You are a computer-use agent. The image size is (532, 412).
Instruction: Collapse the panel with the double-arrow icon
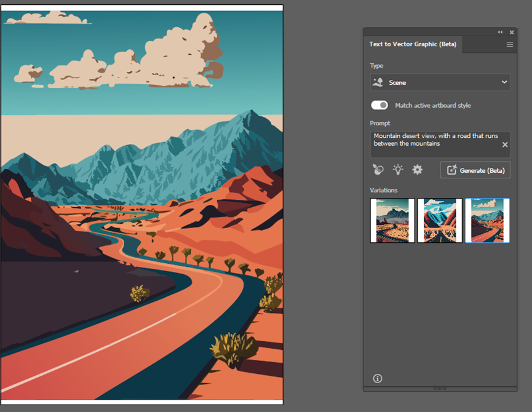[x=500, y=32]
